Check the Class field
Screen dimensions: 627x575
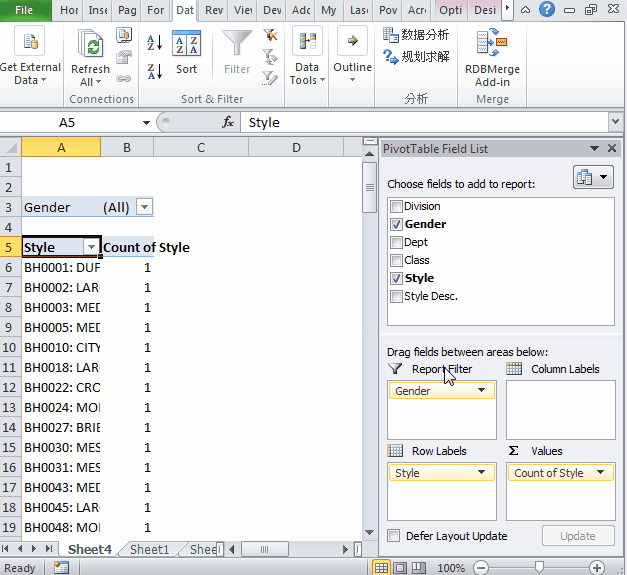pos(396,260)
